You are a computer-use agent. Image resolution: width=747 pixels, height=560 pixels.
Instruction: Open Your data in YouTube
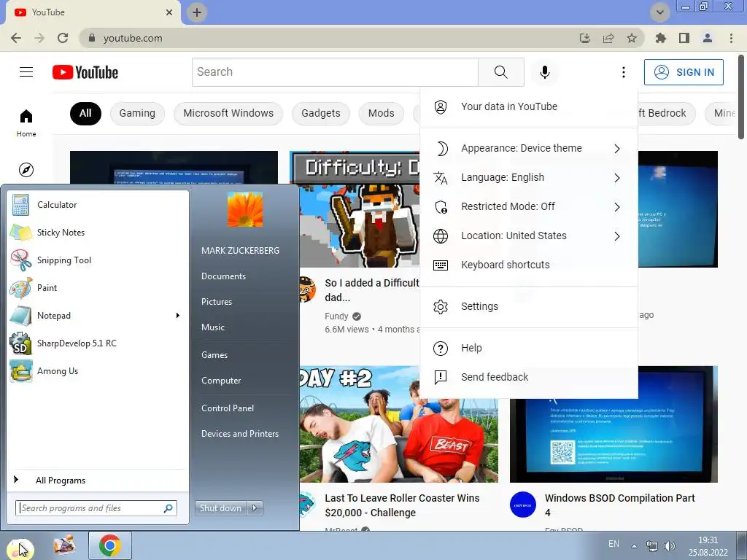pyautogui.click(x=529, y=106)
